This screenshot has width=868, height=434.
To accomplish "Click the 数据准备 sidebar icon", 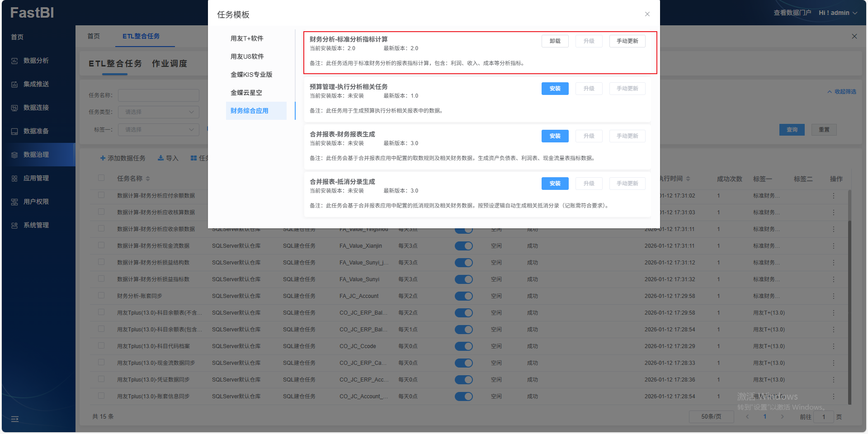I will click(x=14, y=132).
